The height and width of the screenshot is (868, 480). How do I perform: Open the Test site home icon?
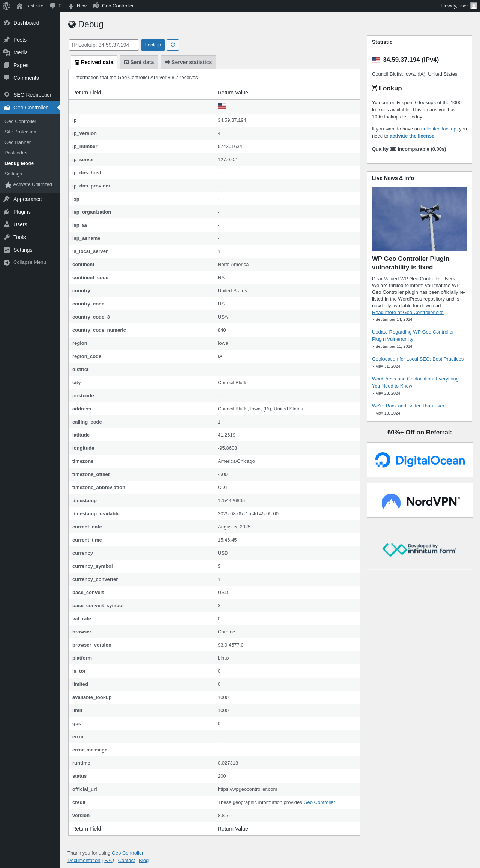click(19, 6)
